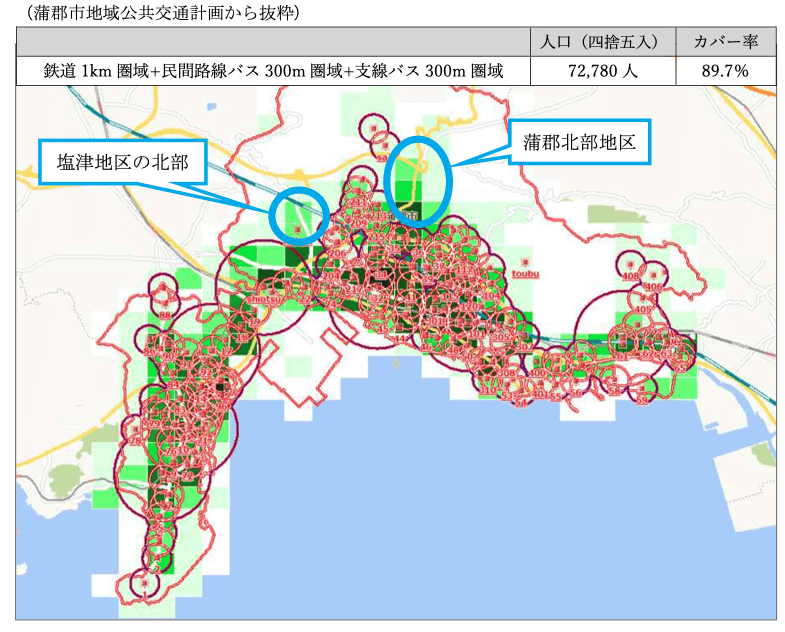Click bus stop label 307
This screenshot has height=632, width=785.
524,347
